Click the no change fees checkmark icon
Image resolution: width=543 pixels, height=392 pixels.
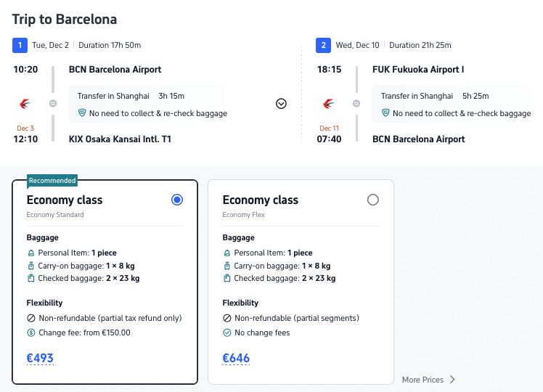point(227,332)
